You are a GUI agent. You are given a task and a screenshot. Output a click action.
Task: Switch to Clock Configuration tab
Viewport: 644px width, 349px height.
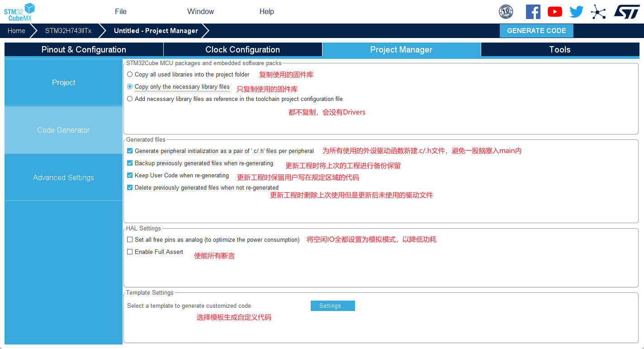[242, 49]
